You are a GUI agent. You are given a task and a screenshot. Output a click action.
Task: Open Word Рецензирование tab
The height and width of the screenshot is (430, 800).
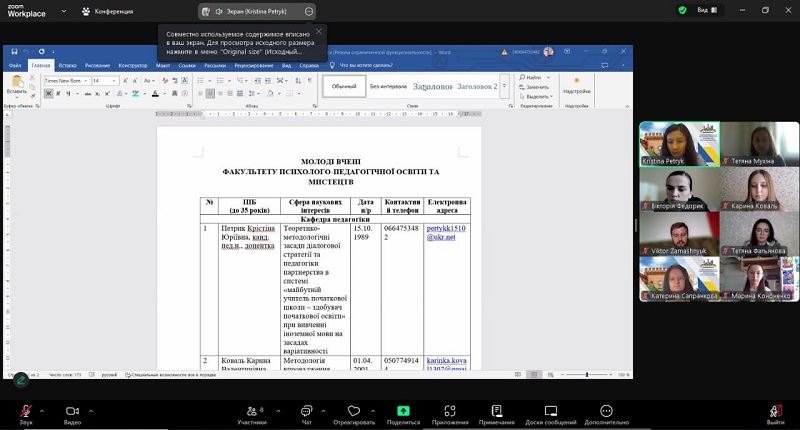(254, 65)
